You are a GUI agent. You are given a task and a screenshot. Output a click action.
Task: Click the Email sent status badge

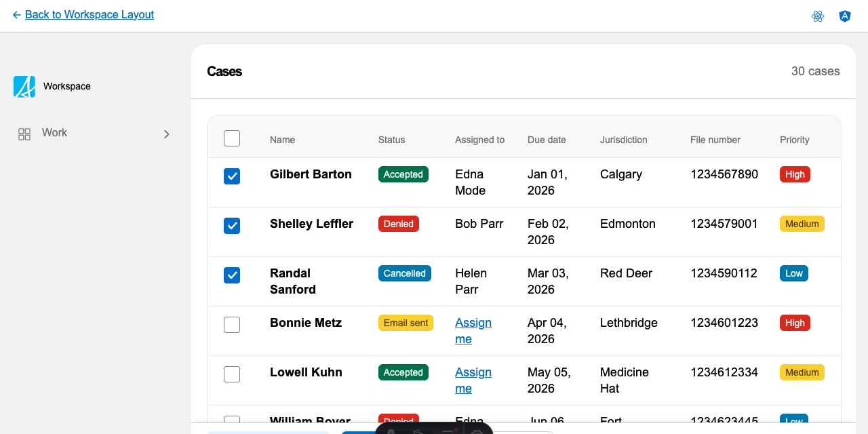(x=406, y=323)
